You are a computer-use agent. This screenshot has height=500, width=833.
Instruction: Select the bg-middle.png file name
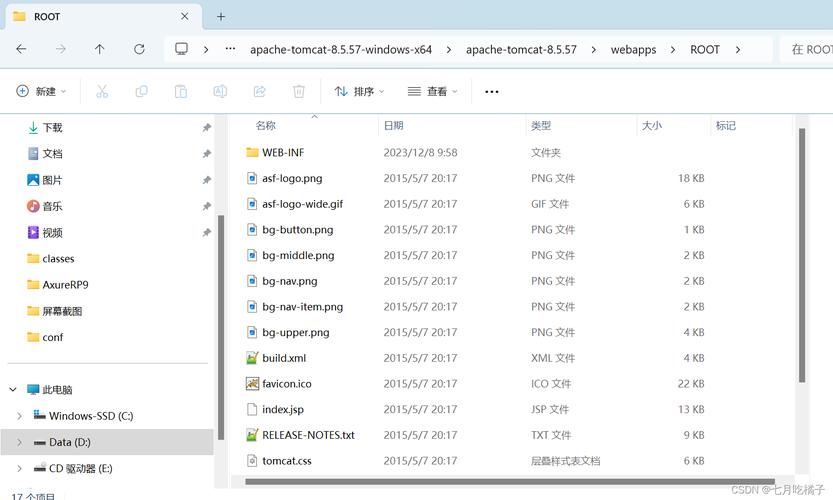(298, 256)
